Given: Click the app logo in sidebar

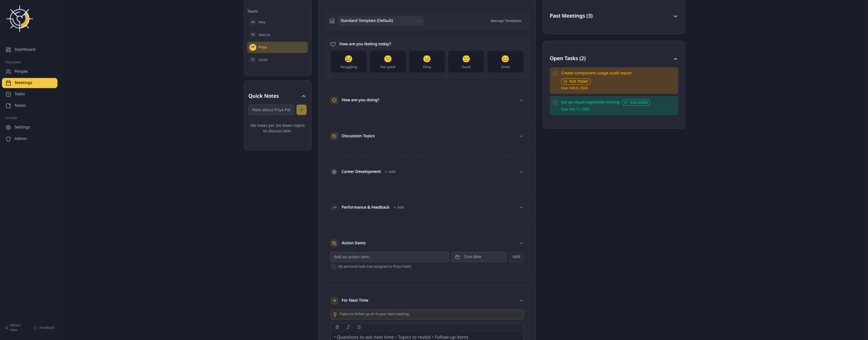Looking at the screenshot, I should pyautogui.click(x=20, y=19).
